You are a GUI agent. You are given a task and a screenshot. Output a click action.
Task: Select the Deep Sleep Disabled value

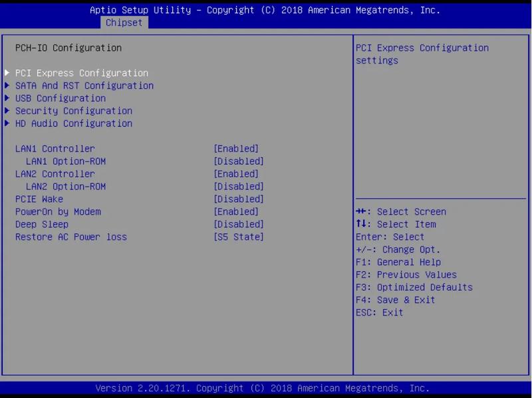point(239,225)
